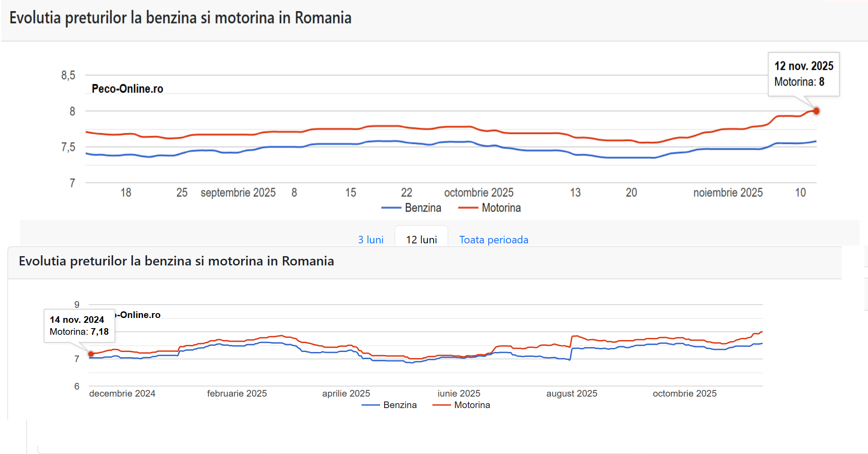Click the Motorina legend label in top chart

[501, 208]
